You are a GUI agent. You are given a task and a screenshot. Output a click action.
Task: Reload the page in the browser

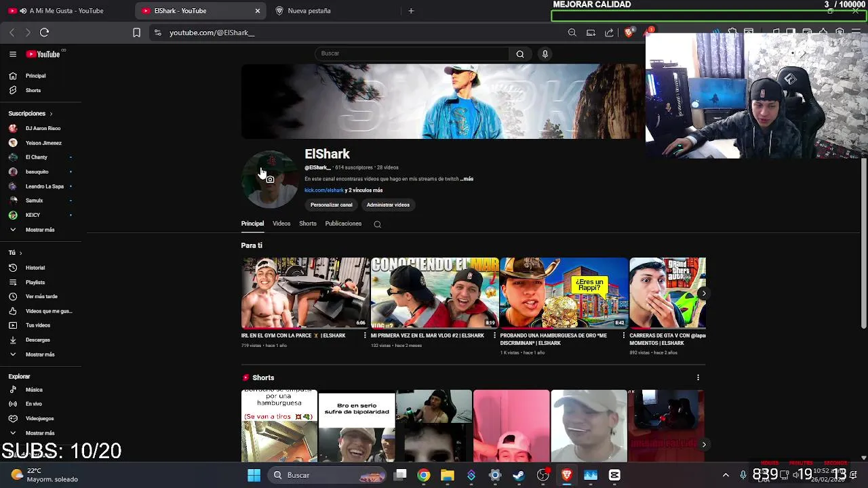[44, 33]
